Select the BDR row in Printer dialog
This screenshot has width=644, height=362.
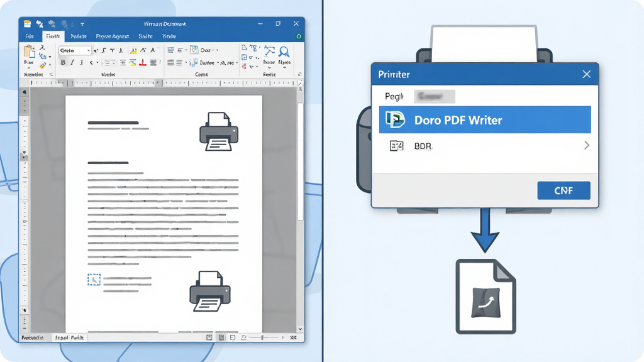coord(485,146)
